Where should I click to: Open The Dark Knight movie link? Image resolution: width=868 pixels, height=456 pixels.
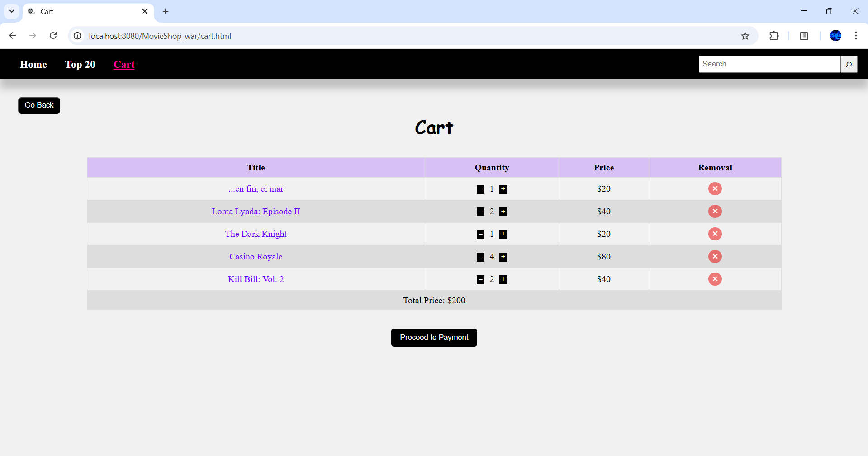256,234
